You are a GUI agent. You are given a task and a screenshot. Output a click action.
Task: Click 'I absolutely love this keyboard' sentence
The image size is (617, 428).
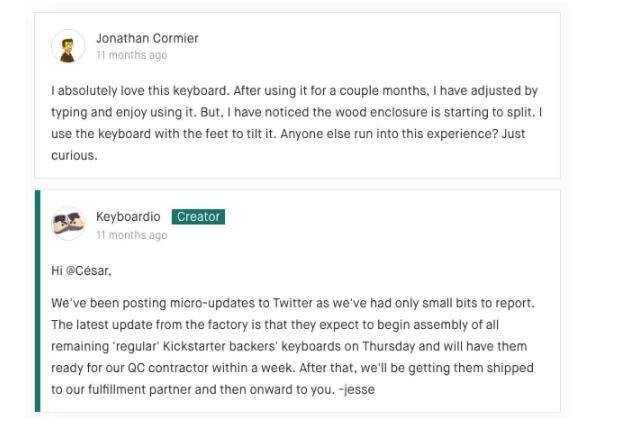point(140,91)
